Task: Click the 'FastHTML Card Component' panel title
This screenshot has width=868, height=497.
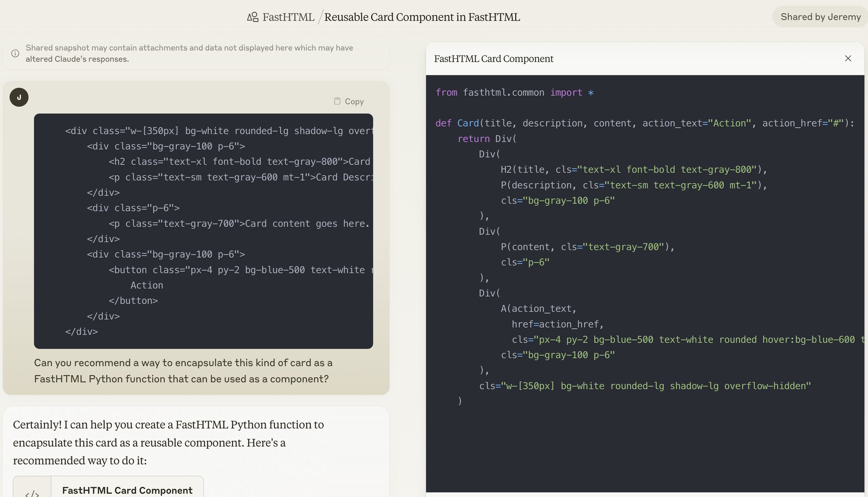Action: tap(494, 59)
